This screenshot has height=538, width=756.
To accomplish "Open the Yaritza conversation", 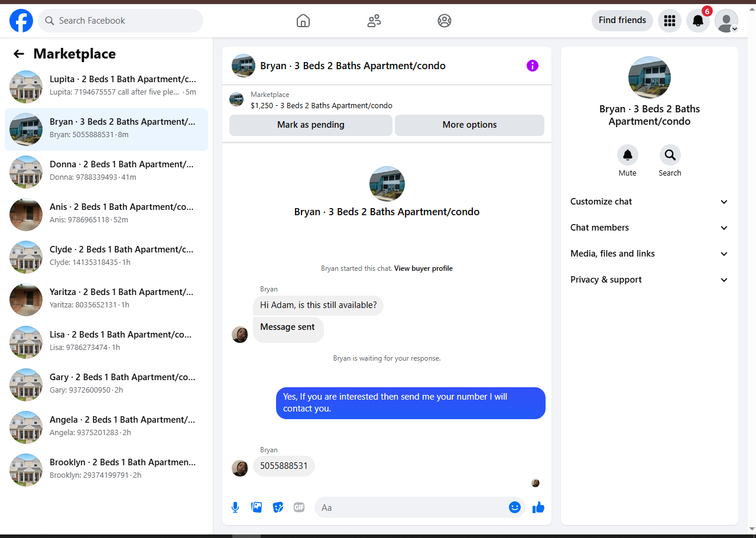I will pos(106,300).
